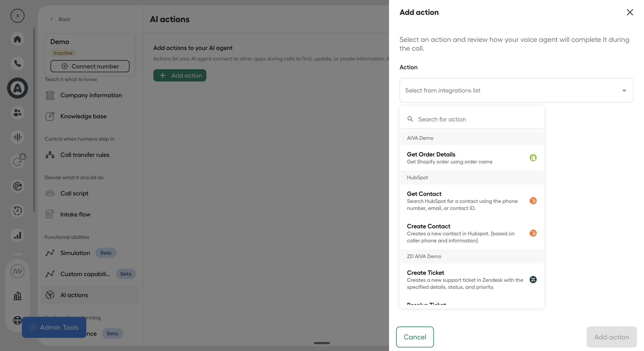Click the AI agent sidebar icon

17,88
